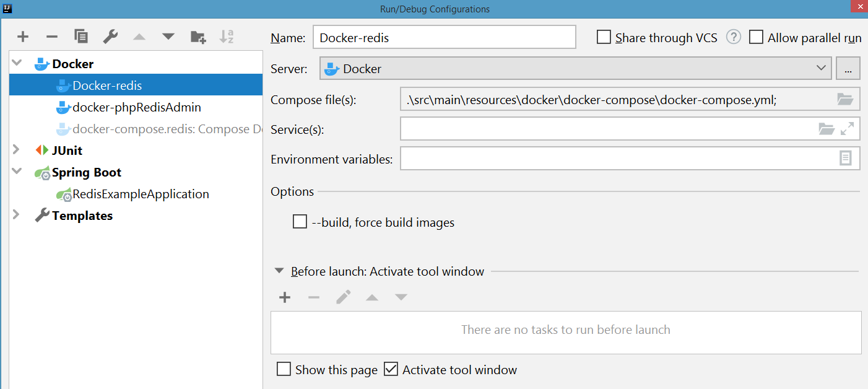
Task: Sort configurations alphabetically
Action: pyautogui.click(x=227, y=37)
